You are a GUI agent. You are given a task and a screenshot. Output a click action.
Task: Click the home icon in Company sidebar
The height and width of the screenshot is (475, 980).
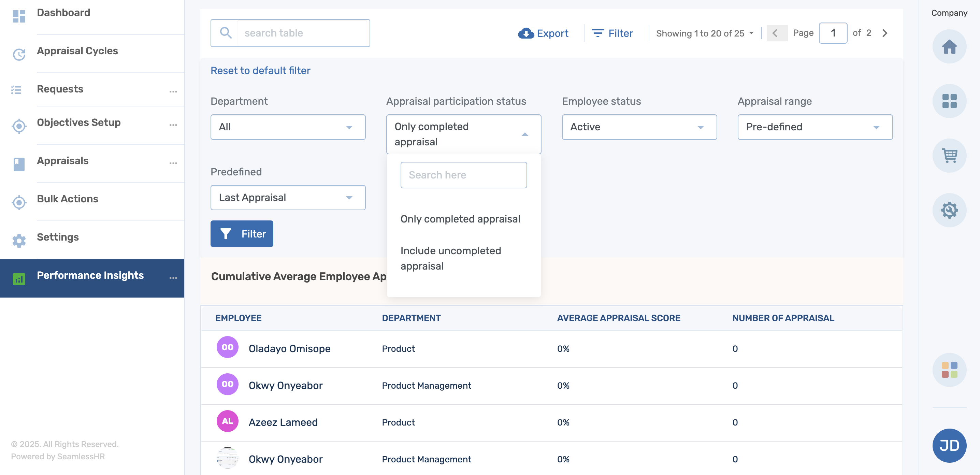[x=949, y=46]
